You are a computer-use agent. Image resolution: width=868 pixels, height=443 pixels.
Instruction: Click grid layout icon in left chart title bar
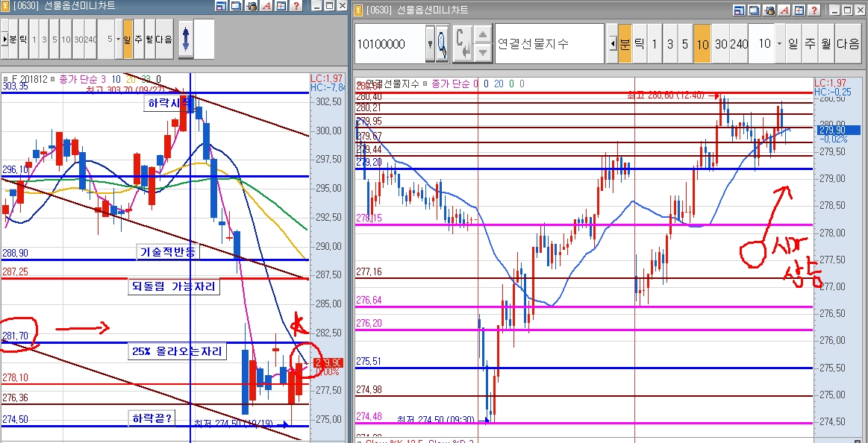pos(281,6)
